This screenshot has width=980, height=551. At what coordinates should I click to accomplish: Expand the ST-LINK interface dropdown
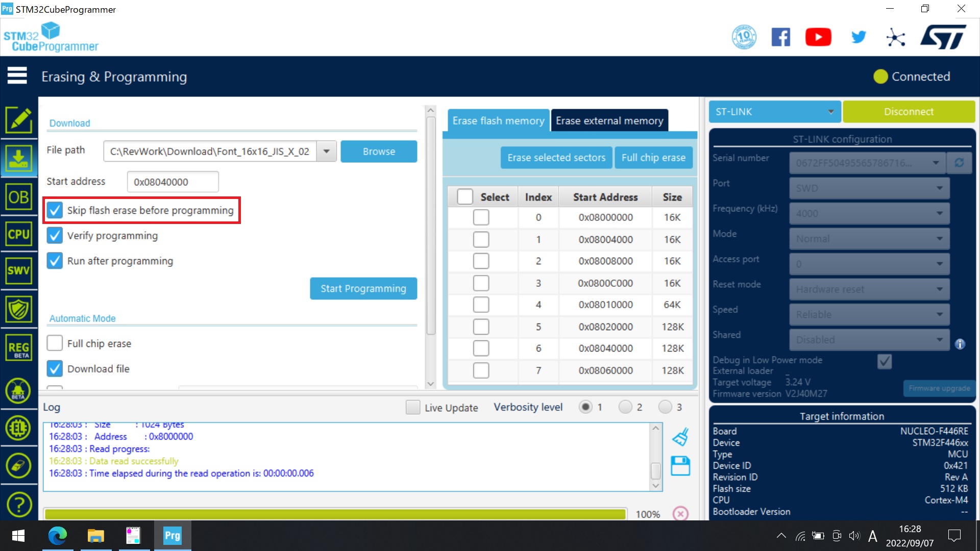click(829, 111)
